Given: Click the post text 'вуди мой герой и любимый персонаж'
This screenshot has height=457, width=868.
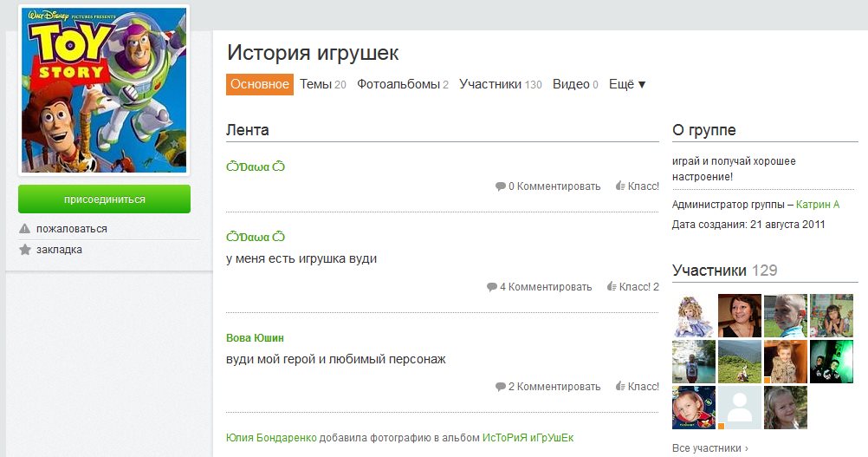Looking at the screenshot, I should point(335,359).
